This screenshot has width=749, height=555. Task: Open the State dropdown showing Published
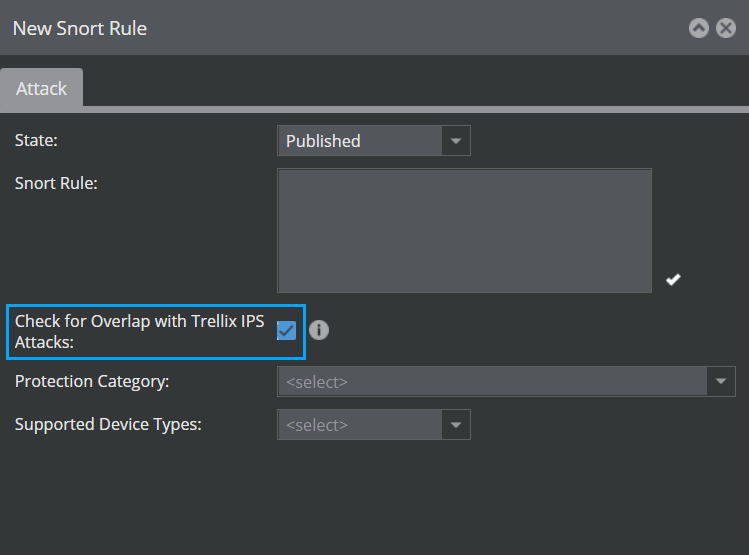pyautogui.click(x=374, y=141)
